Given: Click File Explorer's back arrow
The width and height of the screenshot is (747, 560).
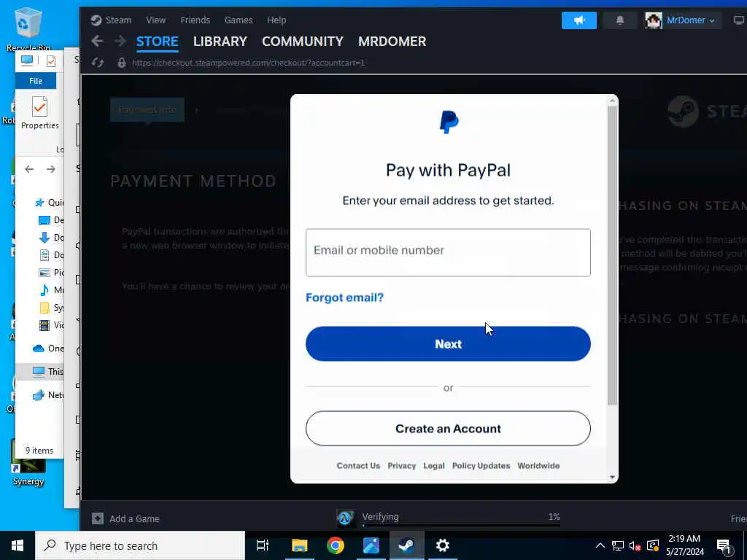Looking at the screenshot, I should pos(29,169).
